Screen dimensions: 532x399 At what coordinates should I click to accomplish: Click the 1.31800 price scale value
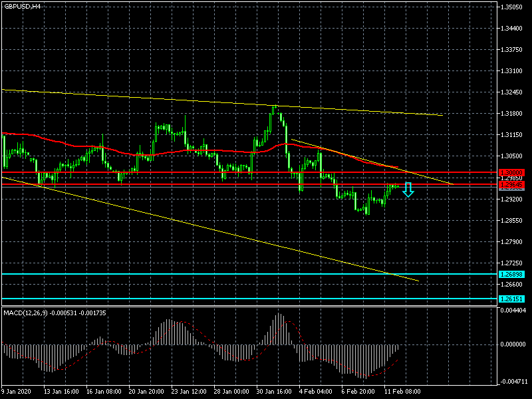point(513,113)
